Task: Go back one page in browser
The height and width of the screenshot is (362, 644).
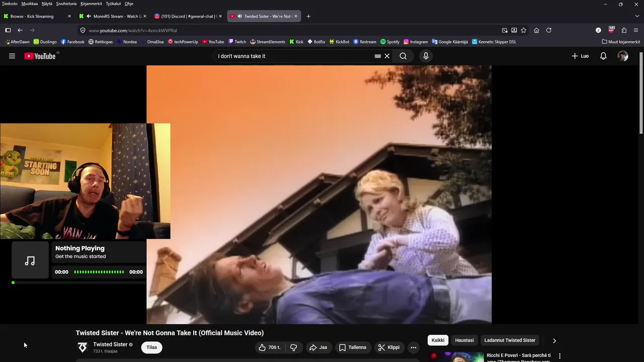Action: point(20,30)
